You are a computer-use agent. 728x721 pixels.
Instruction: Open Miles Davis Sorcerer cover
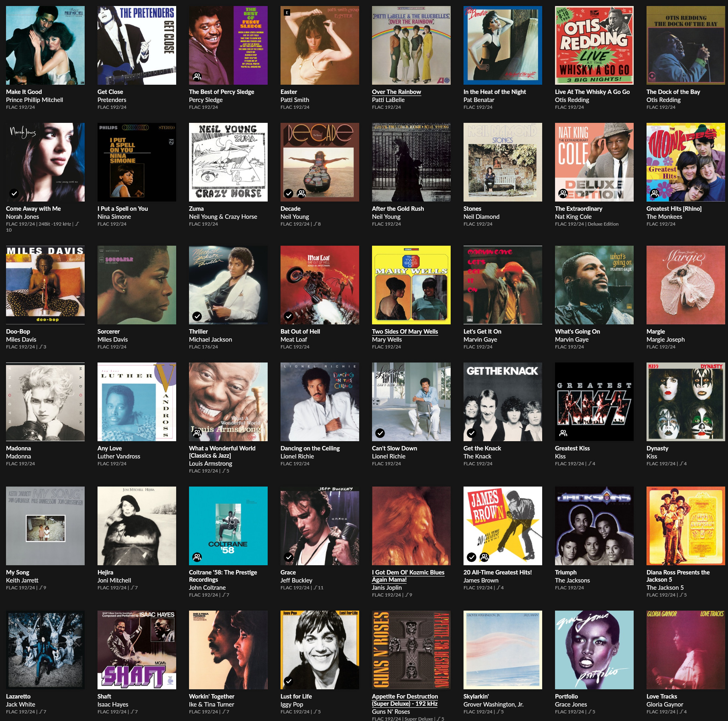point(137,285)
